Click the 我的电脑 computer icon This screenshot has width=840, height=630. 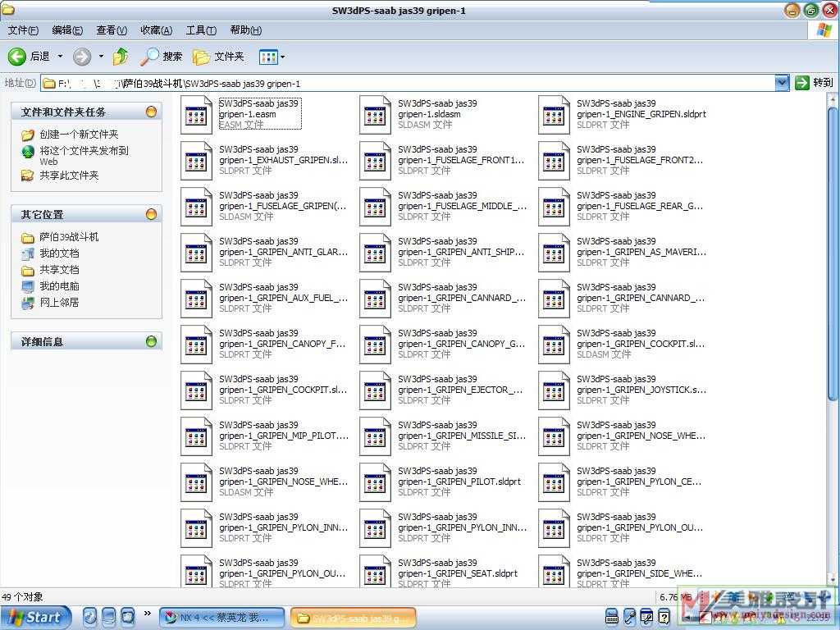click(x=27, y=286)
